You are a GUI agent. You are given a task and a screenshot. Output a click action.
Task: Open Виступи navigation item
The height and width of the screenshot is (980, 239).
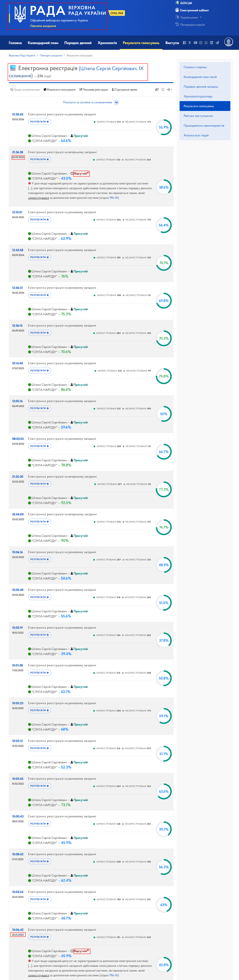[172, 43]
